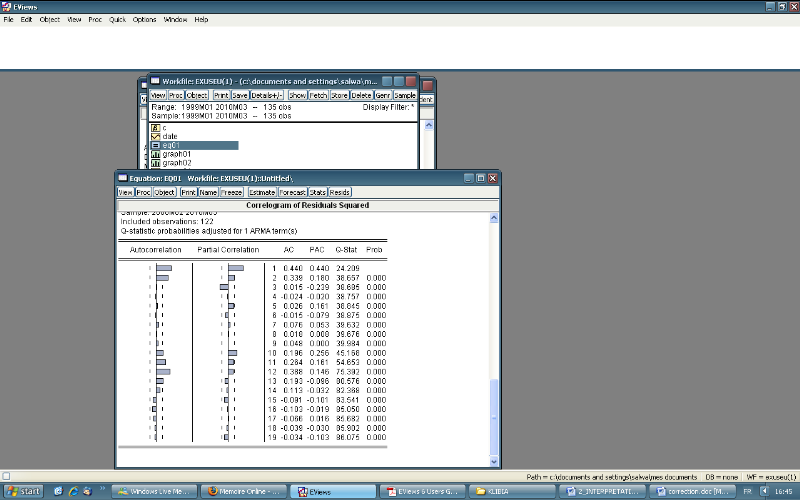The image size is (800, 500).
Task: Click the Equation EQ01 window title icon
Action: tap(122, 177)
